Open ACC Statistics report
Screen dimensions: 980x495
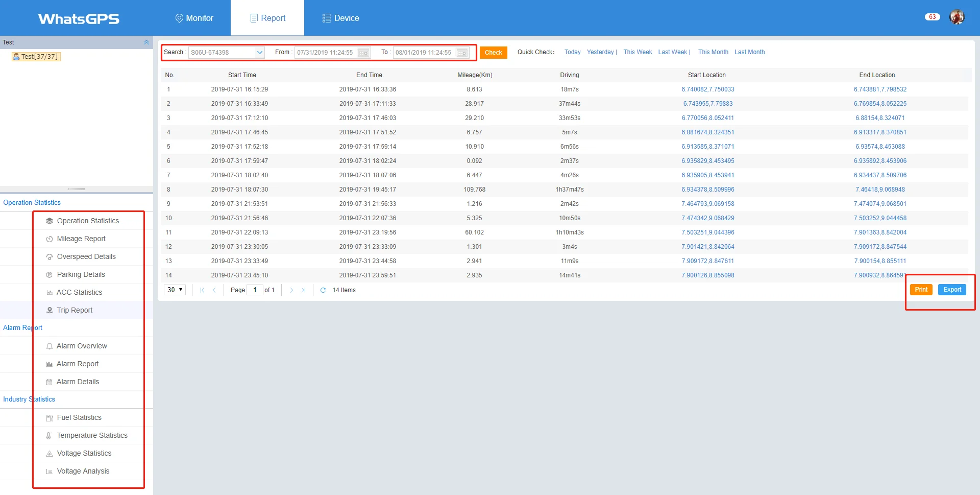[x=79, y=292]
